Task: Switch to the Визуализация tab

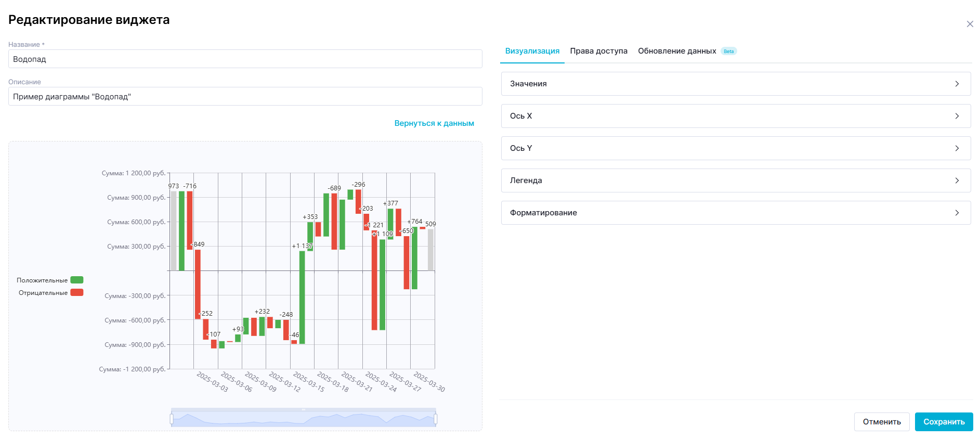Action: click(532, 51)
